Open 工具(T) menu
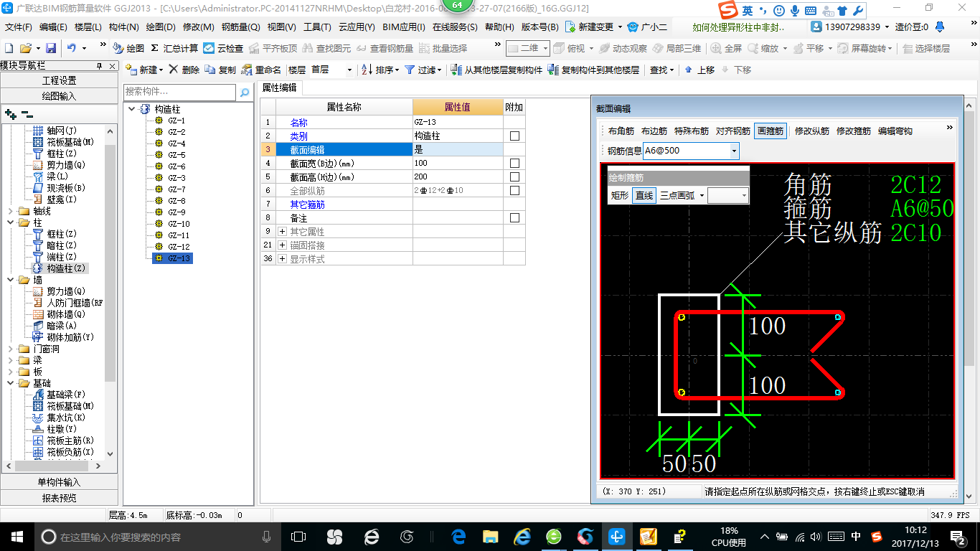 point(317,27)
